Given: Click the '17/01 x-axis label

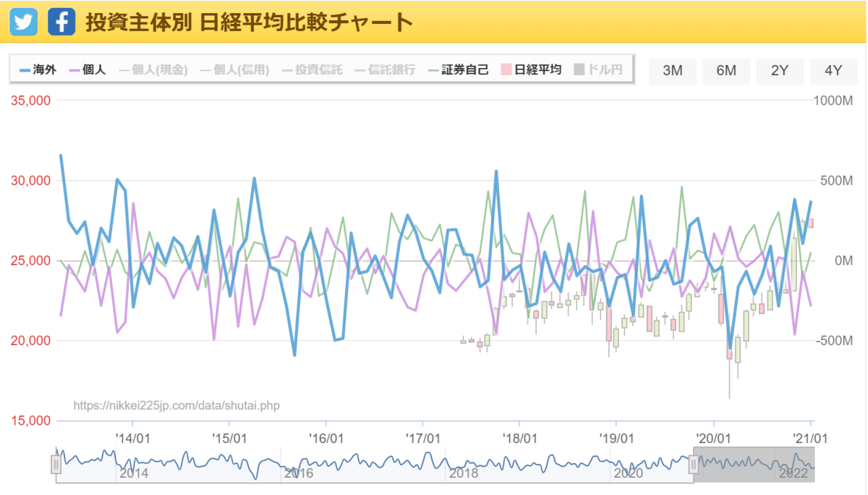Looking at the screenshot, I should click(x=423, y=438).
